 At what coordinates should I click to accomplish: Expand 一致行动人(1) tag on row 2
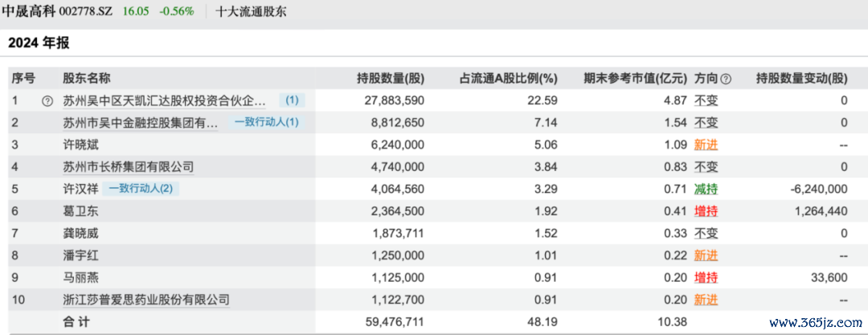pyautogui.click(x=266, y=123)
